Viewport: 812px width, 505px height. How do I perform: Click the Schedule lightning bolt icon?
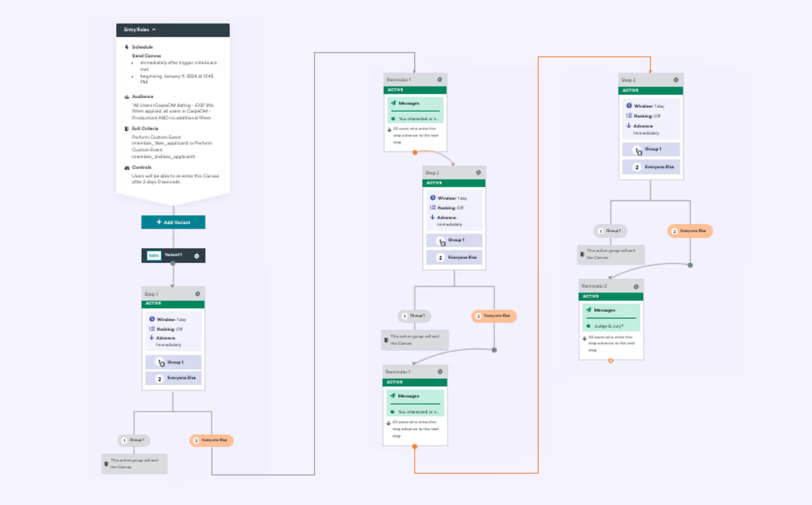tap(127, 47)
